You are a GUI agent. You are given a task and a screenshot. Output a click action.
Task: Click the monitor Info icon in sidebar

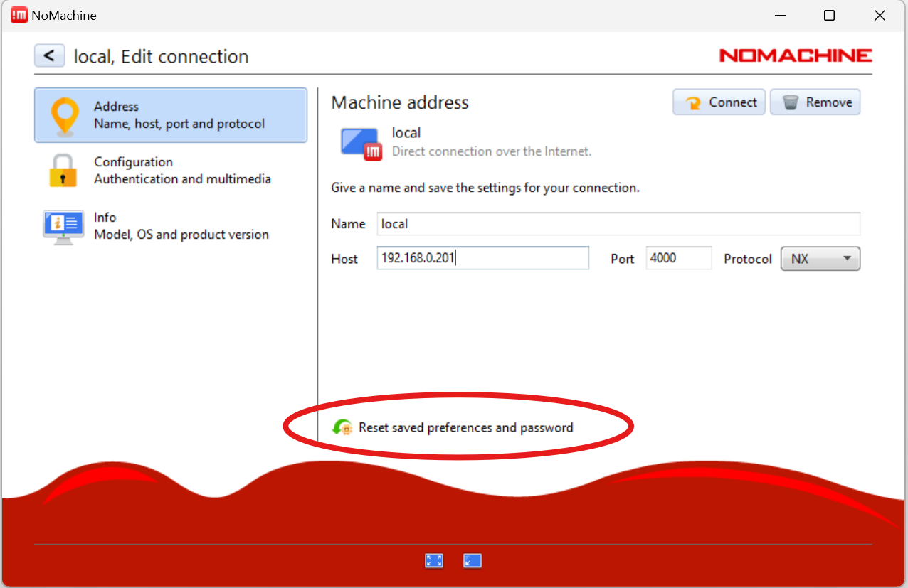(x=63, y=227)
